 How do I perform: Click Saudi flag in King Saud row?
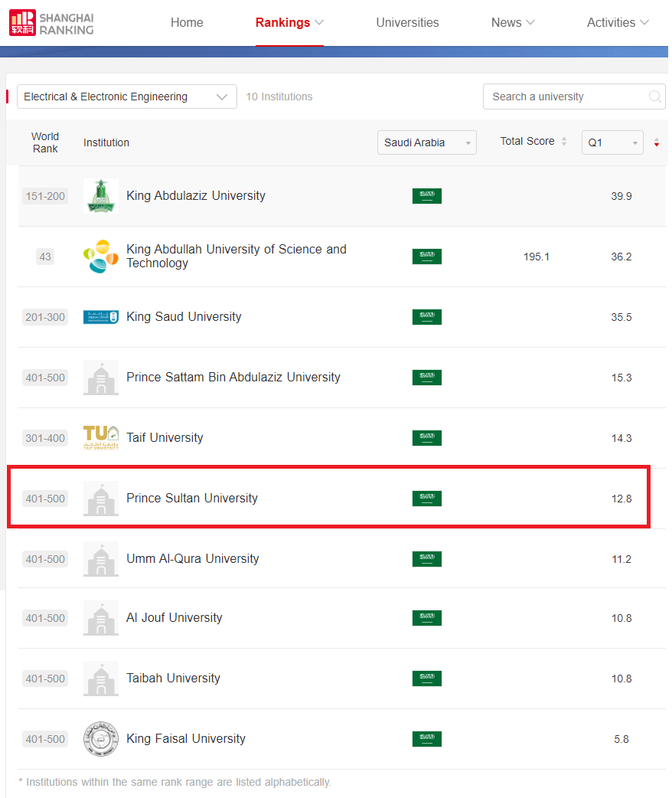(x=427, y=317)
